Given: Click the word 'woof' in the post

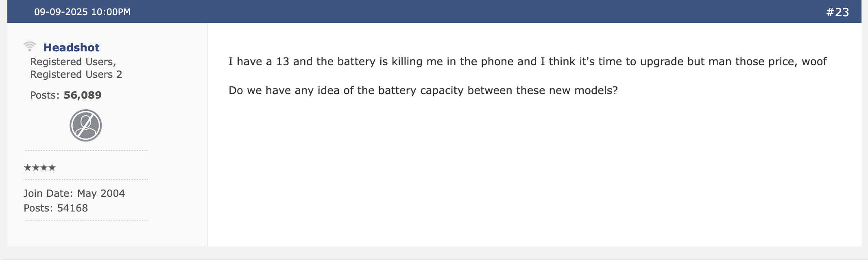Looking at the screenshot, I should (x=814, y=62).
